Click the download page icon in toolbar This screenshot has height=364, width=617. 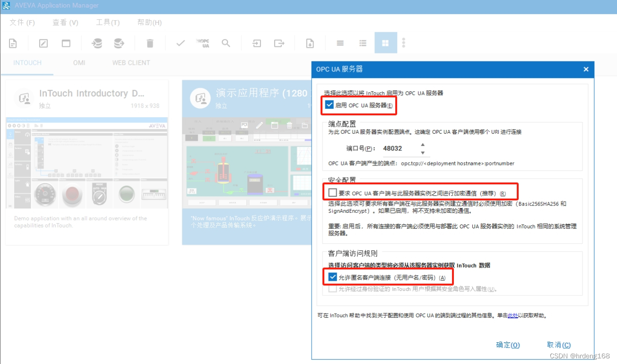pos(310,43)
